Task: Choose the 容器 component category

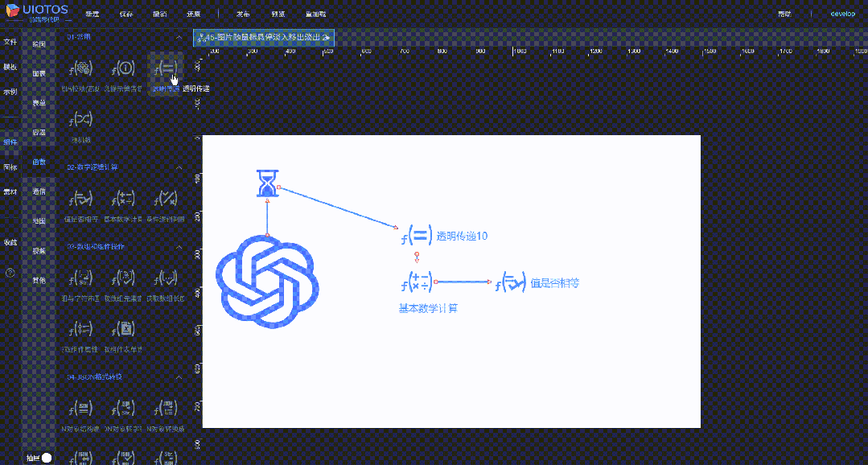Action: tap(39, 133)
